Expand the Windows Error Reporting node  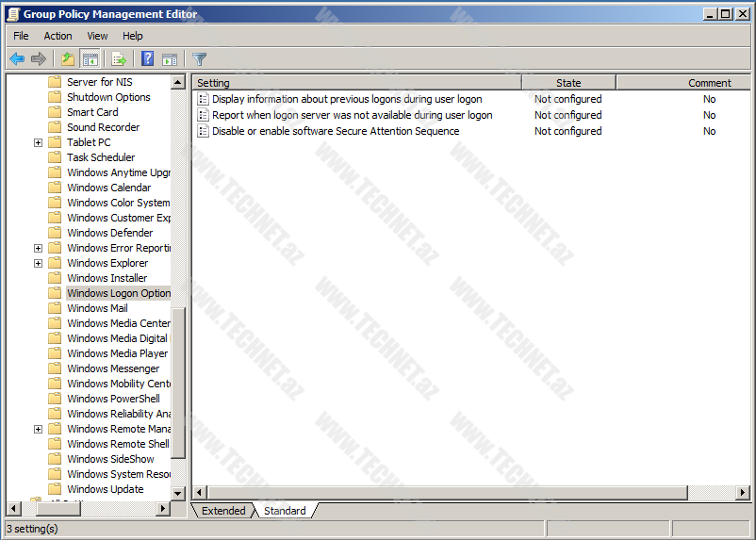[x=38, y=248]
